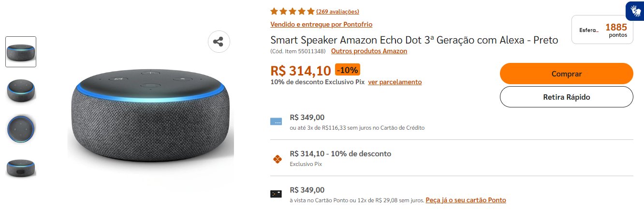Open Outros produtos Amazon link
The height and width of the screenshot is (210, 644).
(369, 51)
